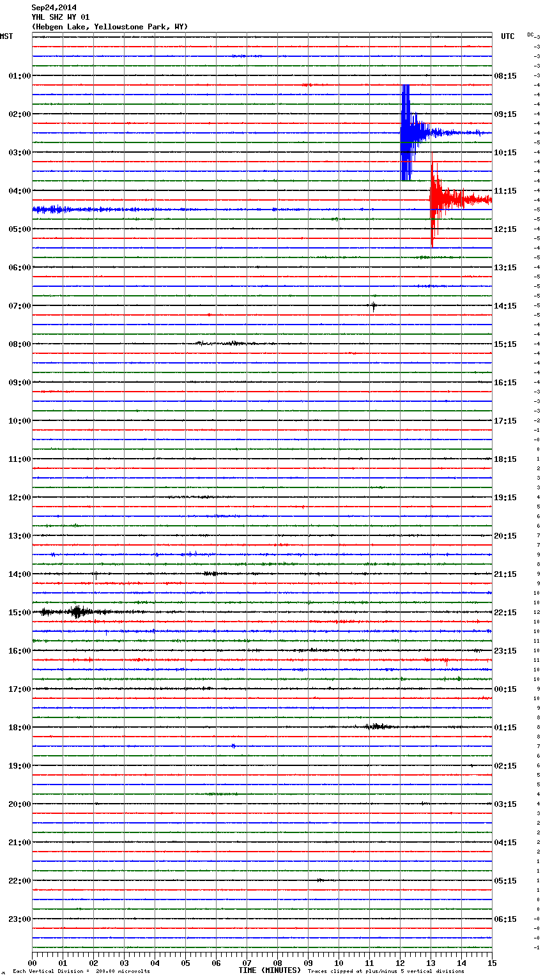Select the 23:00 MST time label

pyautogui.click(x=20, y=919)
